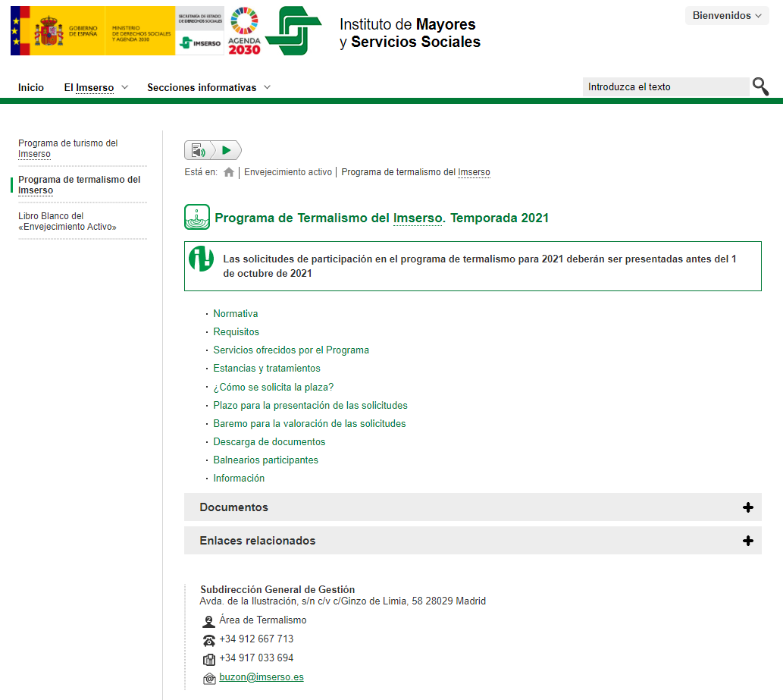Click the Programa de termalismo breadcrumb
Viewport: 783px width, 700px height.
click(x=415, y=172)
